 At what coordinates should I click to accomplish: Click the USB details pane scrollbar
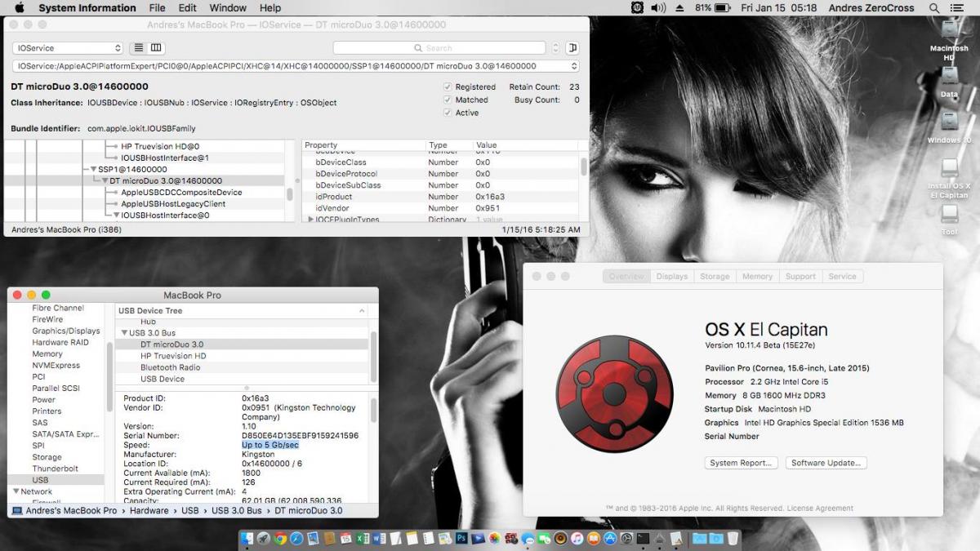pyautogui.click(x=374, y=410)
